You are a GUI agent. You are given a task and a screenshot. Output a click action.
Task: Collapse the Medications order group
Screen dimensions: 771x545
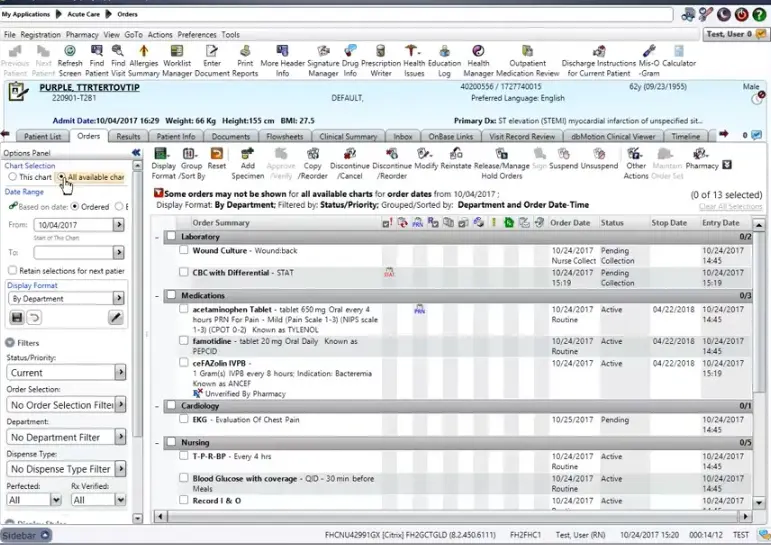(158, 296)
